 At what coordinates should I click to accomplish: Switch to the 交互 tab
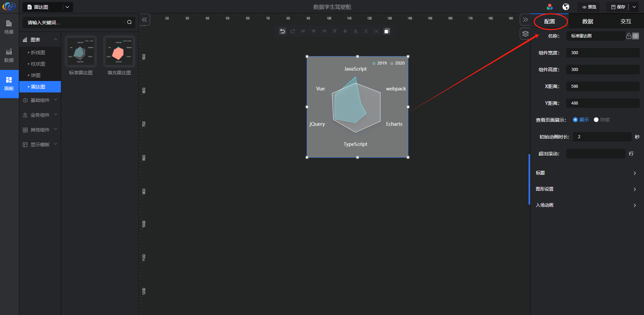tap(625, 22)
